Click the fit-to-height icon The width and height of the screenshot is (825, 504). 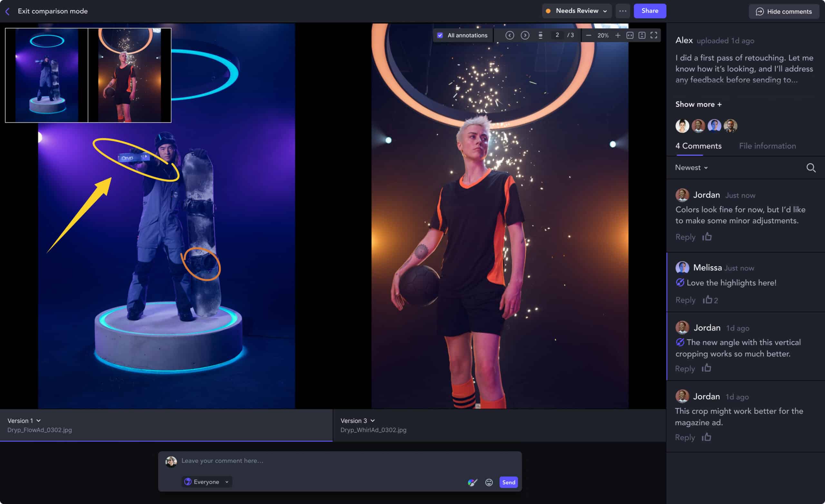(642, 35)
